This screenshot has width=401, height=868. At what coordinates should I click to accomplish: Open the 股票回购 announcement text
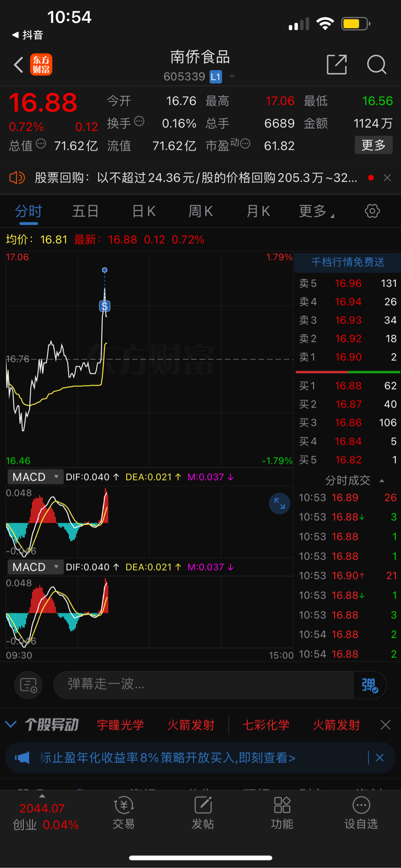tap(196, 178)
